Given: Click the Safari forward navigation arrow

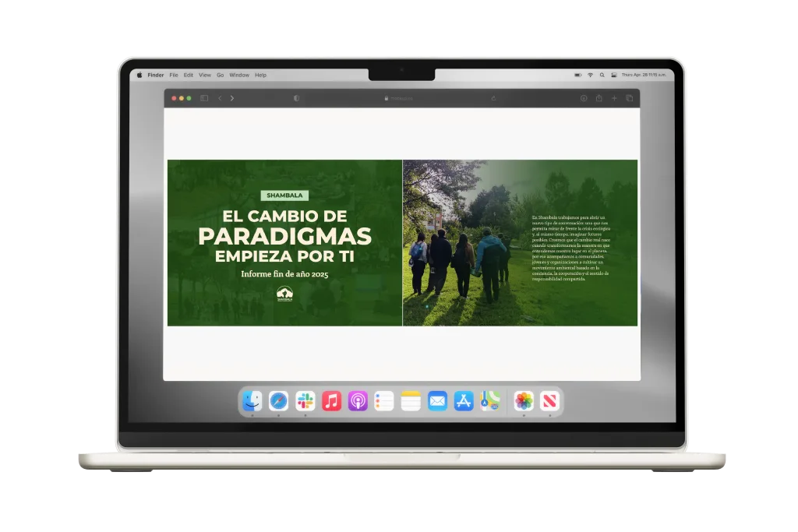Looking at the screenshot, I should tap(232, 98).
